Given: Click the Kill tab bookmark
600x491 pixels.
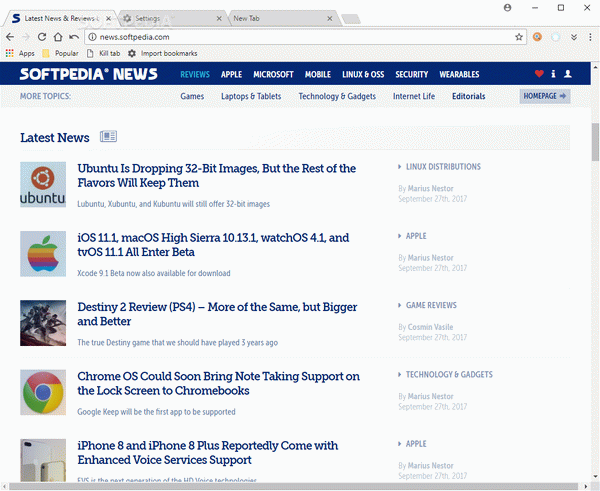Looking at the screenshot, I should click(104, 53).
